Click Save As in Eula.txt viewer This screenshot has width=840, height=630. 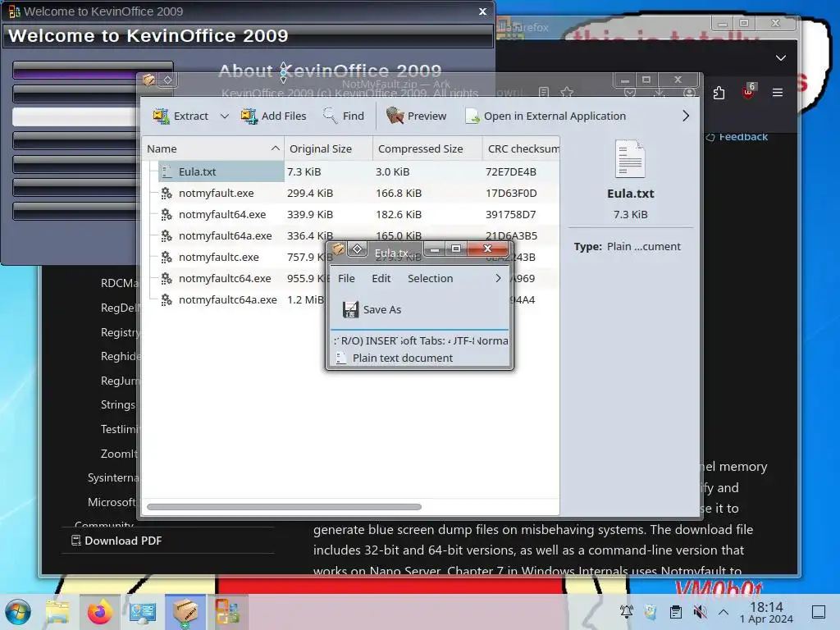pos(372,309)
